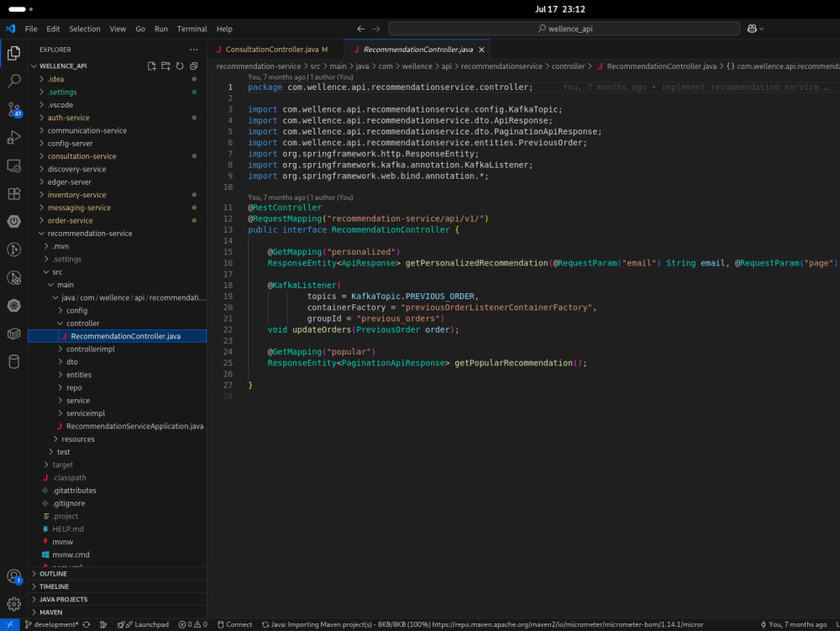Open the File menu
Screen dimensions: 840x631
31,29
